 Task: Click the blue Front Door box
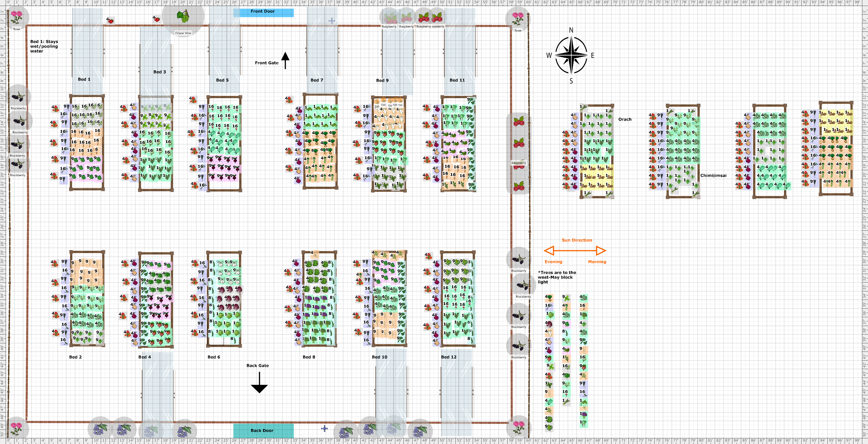tap(263, 12)
